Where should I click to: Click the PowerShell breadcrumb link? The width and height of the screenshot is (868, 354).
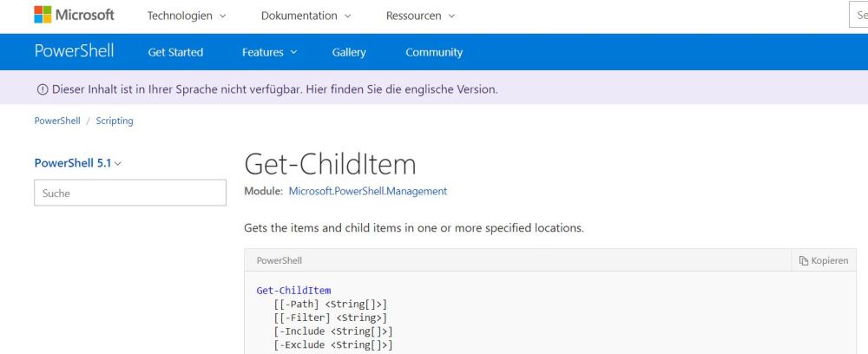point(57,121)
